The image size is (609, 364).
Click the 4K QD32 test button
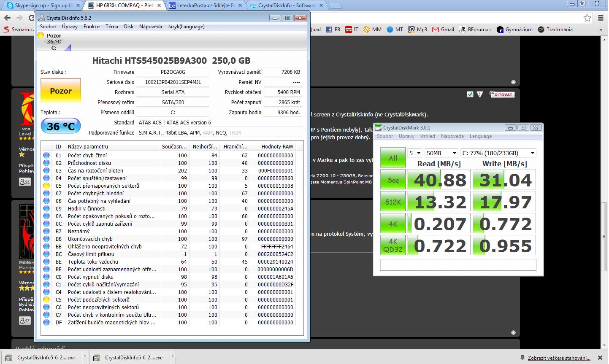[x=393, y=245]
